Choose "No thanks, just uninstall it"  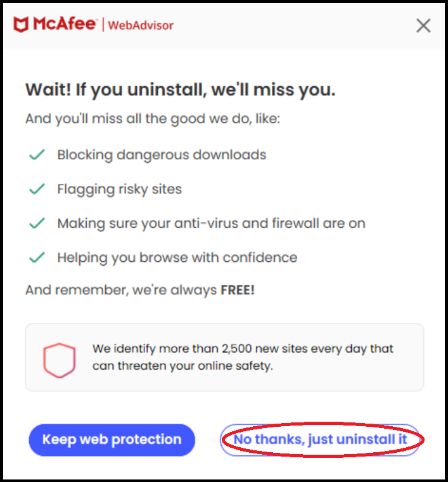click(x=320, y=440)
